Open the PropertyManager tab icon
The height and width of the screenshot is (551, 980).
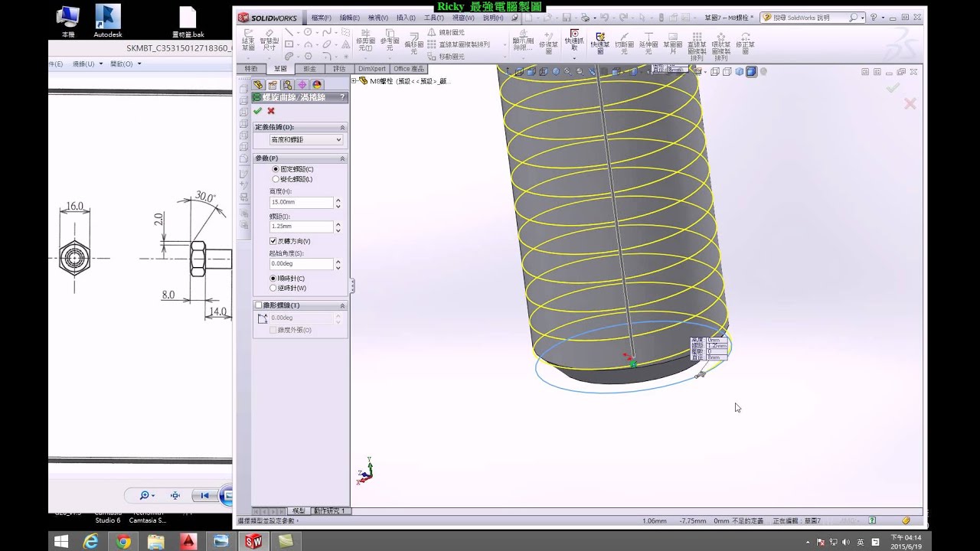[273, 85]
